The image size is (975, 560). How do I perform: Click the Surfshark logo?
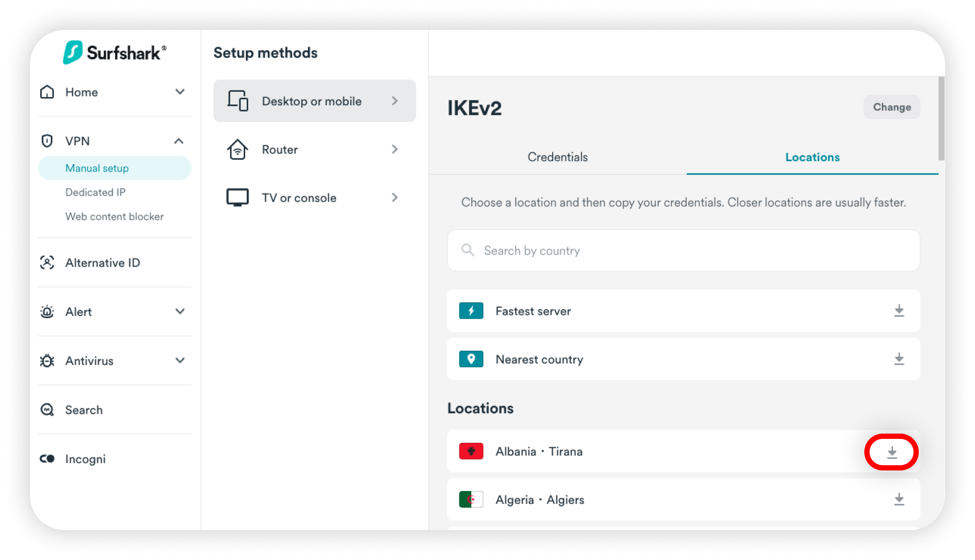[x=115, y=53]
